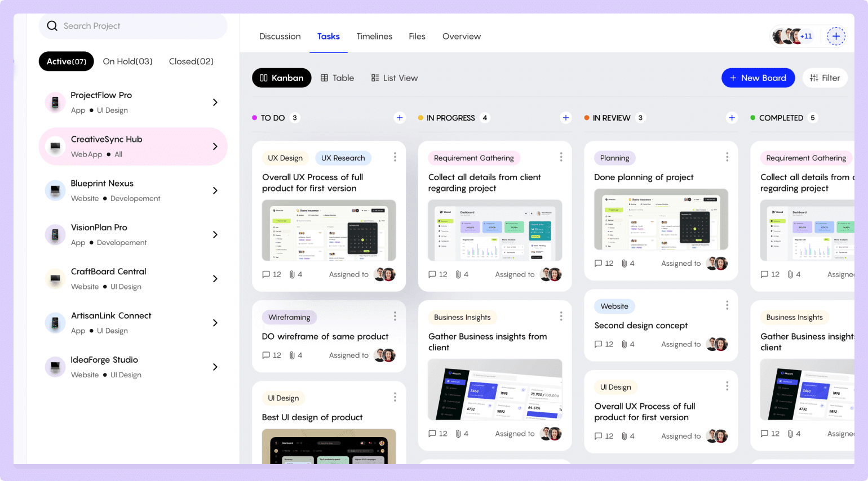Click the New Board button
Image resolution: width=868 pixels, height=481 pixels.
(x=758, y=78)
